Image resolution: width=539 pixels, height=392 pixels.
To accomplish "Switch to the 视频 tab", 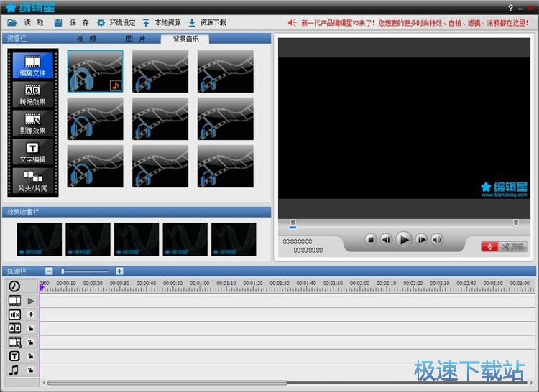I will pyautogui.click(x=86, y=39).
